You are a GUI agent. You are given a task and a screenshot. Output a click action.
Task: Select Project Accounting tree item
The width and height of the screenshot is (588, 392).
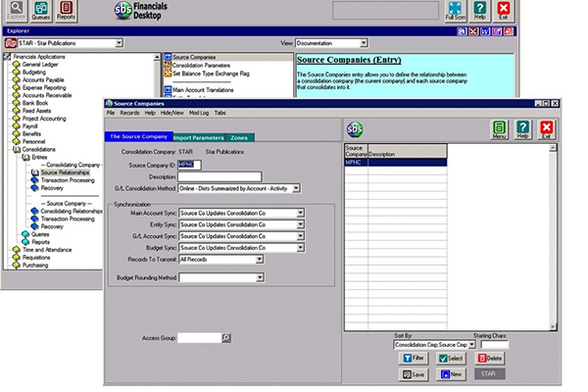(x=44, y=119)
